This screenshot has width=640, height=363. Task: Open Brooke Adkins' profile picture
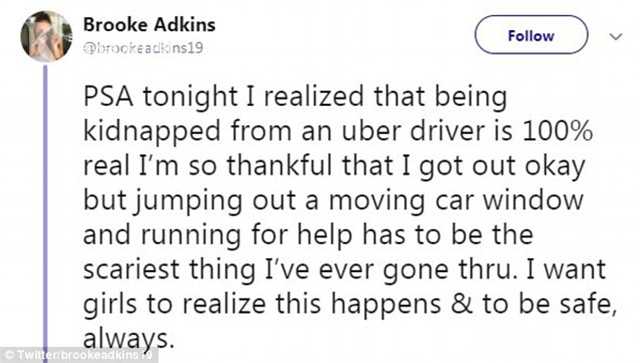46,36
